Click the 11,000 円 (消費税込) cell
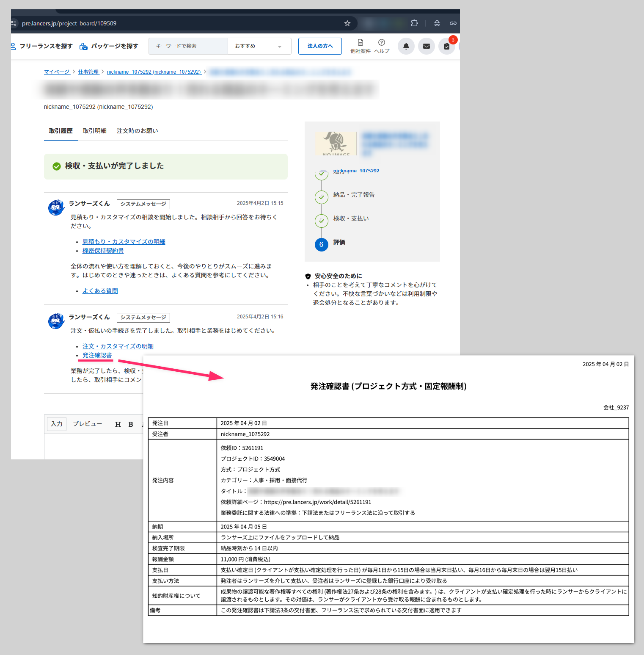This screenshot has height=655, width=644. coord(422,559)
